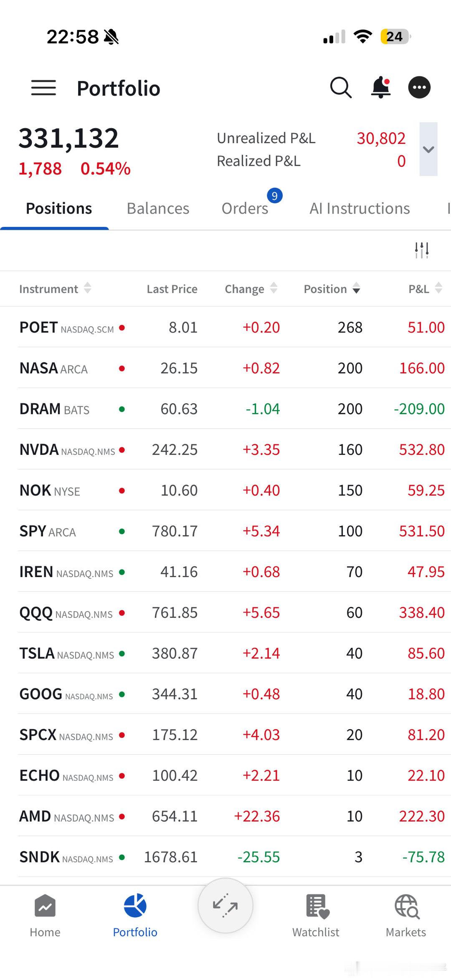Switch to the Balances tab
This screenshot has height=980, width=451.
[158, 208]
